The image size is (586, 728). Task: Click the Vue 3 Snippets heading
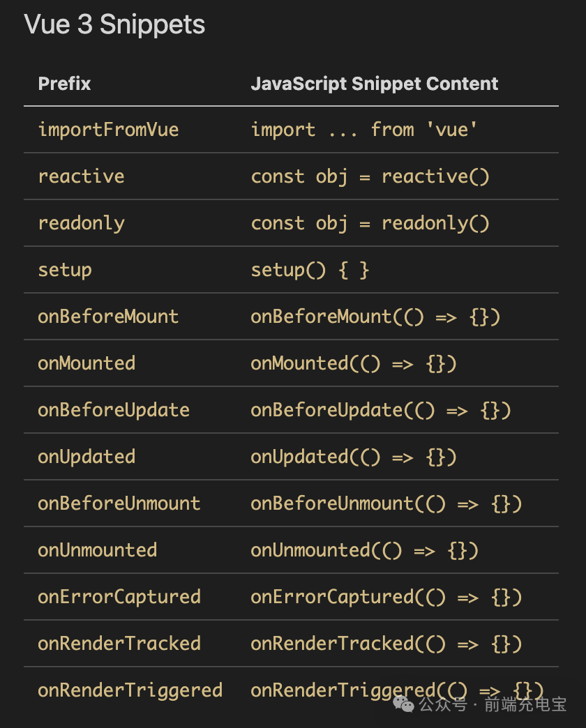114,24
